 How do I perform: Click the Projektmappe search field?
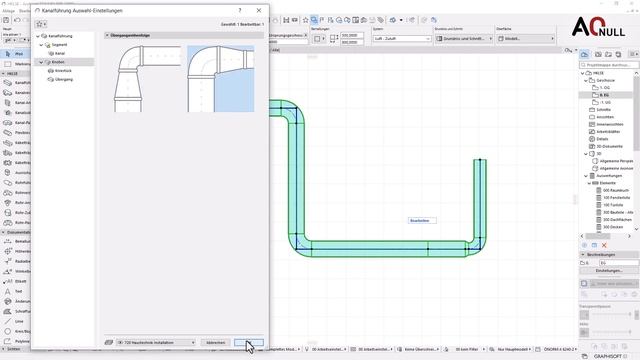pos(609,65)
